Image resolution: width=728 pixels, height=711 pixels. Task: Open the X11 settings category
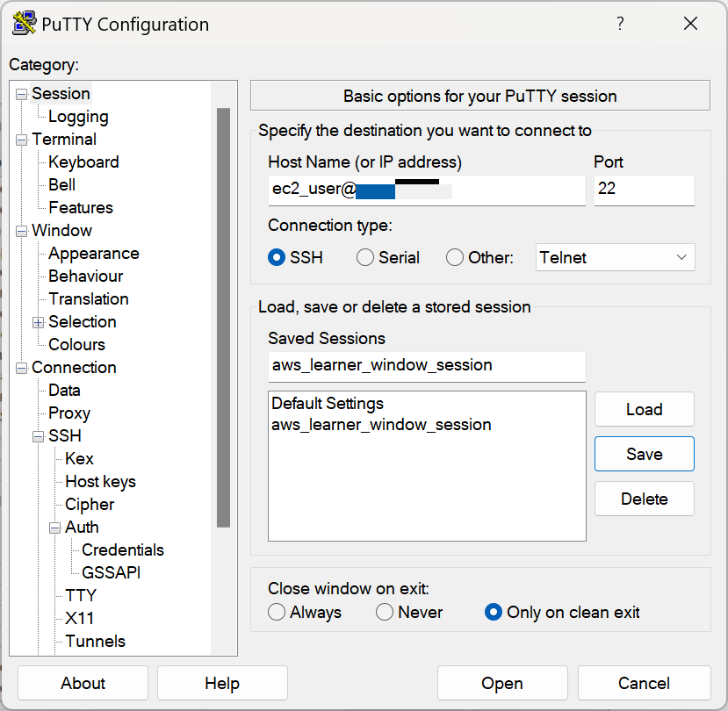click(x=79, y=618)
